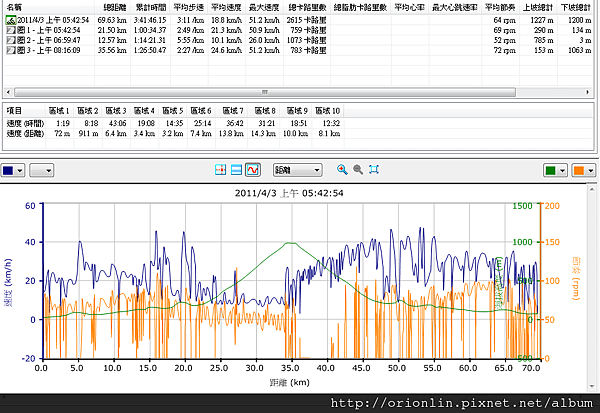Sort by the 平均步速 column header

189,7
